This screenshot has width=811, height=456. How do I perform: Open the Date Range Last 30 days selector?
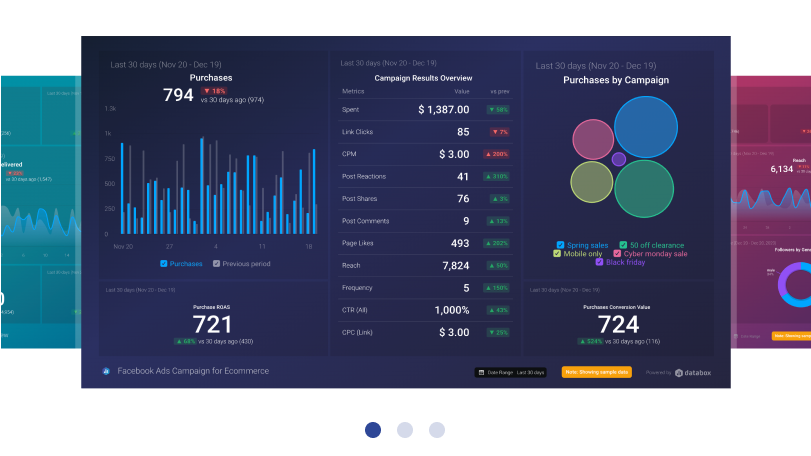pyautogui.click(x=510, y=372)
